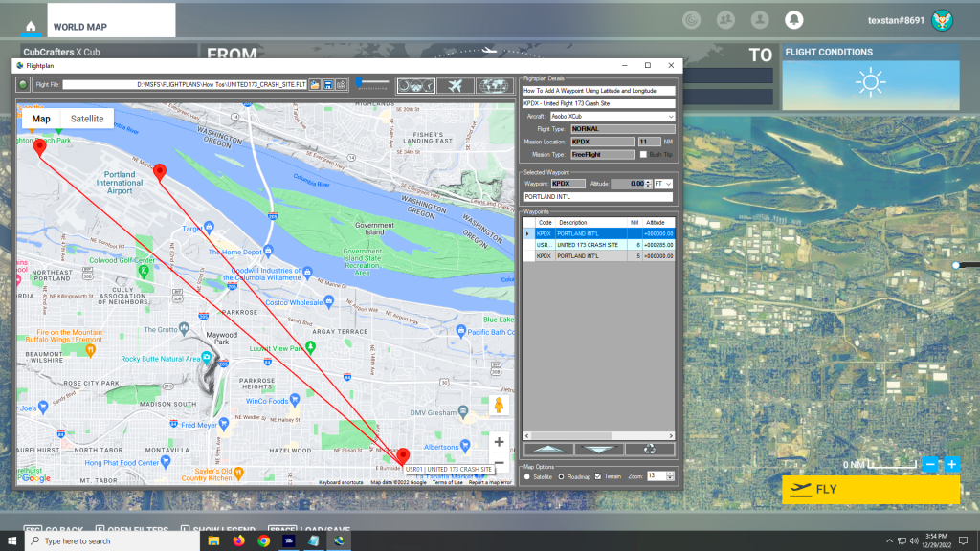Toggle the Bush Trip checkbox
The height and width of the screenshot is (551, 980).
pos(643,154)
